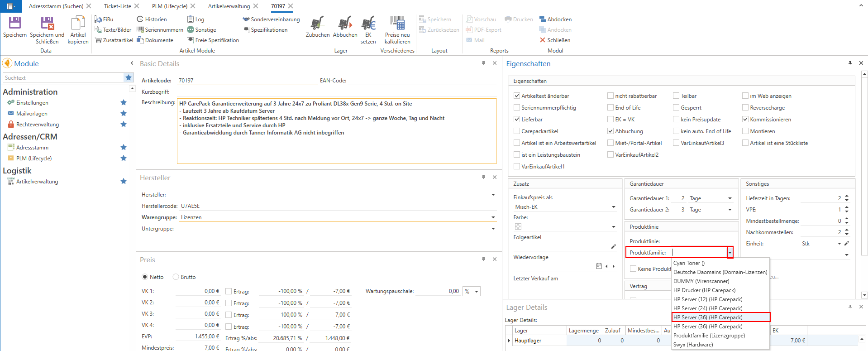Open the Einkaufspreis als Misch-EK dropdown

[x=613, y=207]
